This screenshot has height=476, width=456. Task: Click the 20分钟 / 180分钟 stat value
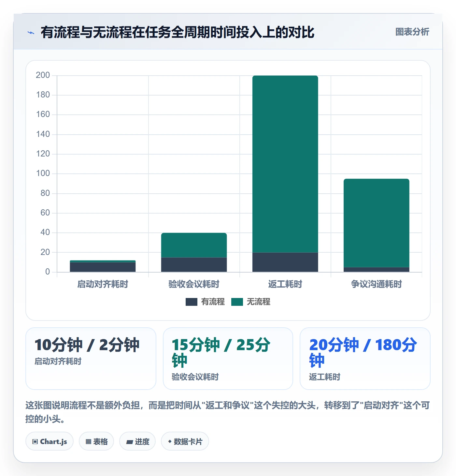pyautogui.click(x=363, y=353)
